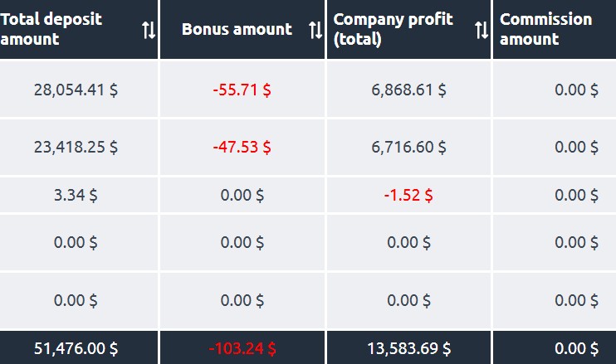Click the 23,418.25 $ deposit cell

(x=76, y=147)
